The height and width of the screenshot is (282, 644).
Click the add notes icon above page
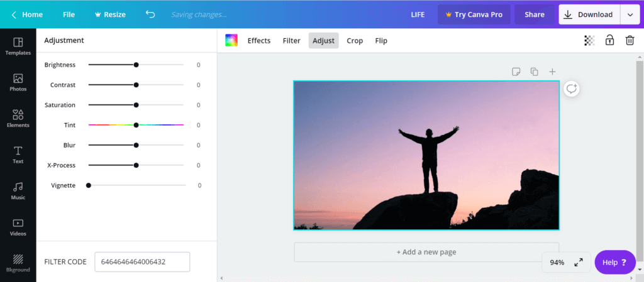click(x=516, y=72)
